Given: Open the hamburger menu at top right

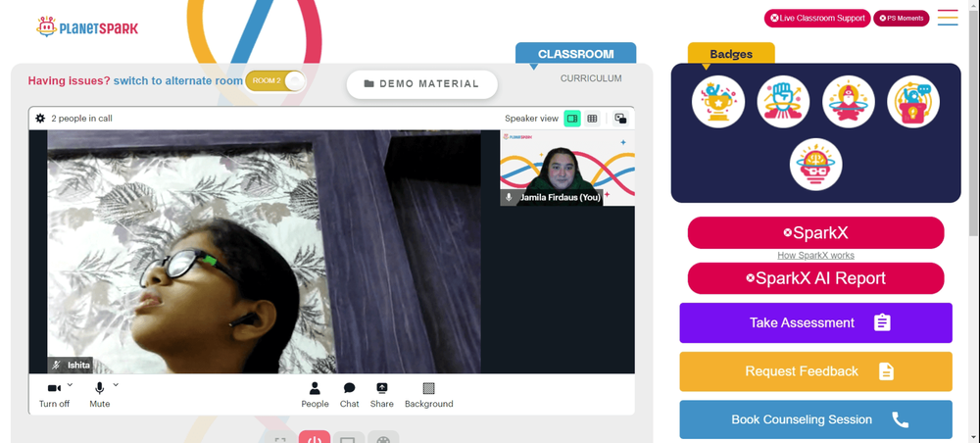Looking at the screenshot, I should pos(948,18).
